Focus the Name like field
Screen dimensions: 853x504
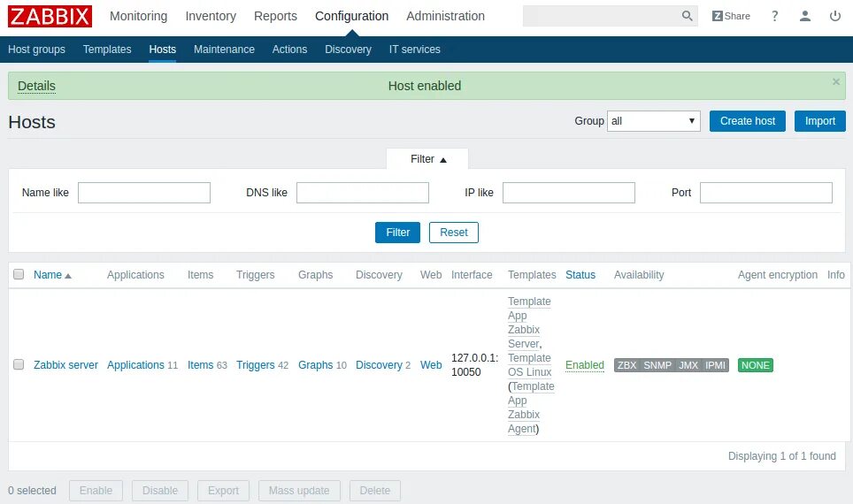pos(144,193)
